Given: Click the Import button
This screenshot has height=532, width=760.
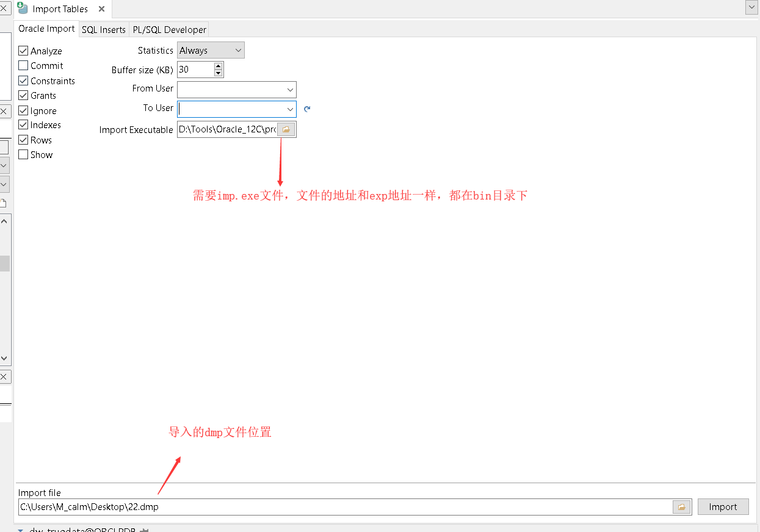Looking at the screenshot, I should 723,507.
